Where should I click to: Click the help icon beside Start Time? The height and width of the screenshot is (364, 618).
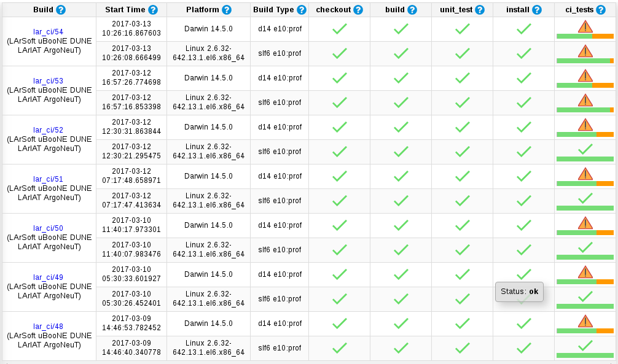coord(153,10)
